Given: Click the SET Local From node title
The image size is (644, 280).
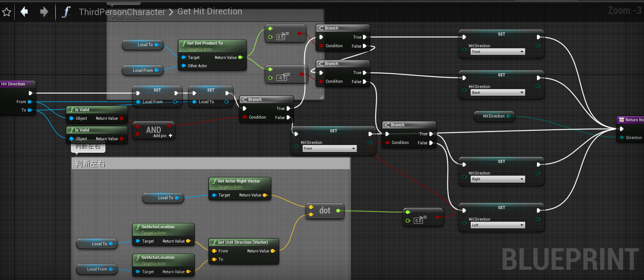Looking at the screenshot, I should (157, 90).
